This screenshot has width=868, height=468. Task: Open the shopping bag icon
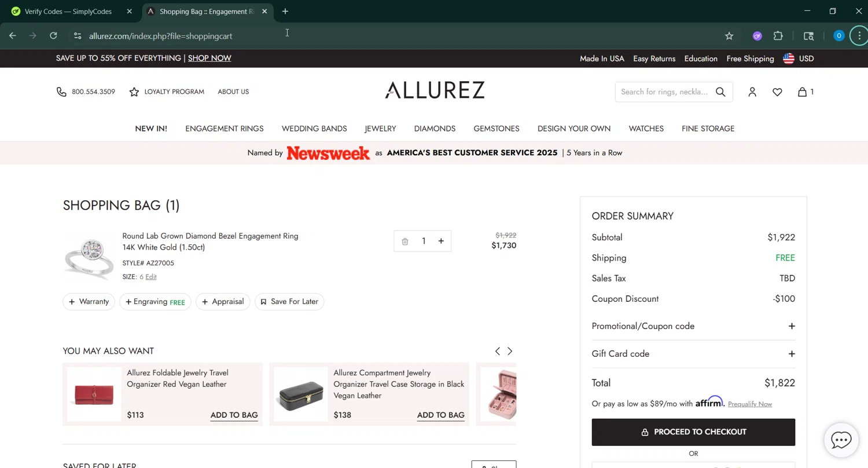pyautogui.click(x=803, y=92)
